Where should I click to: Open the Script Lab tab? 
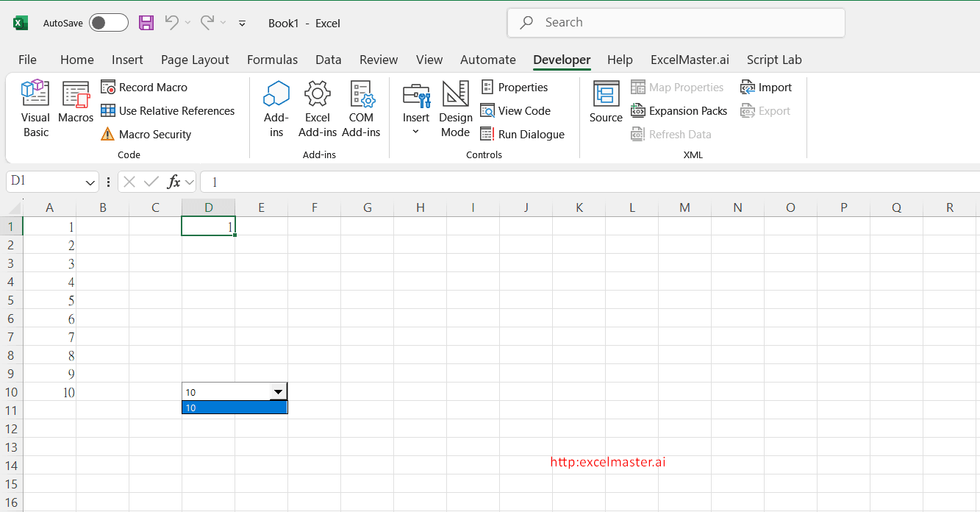(x=773, y=60)
